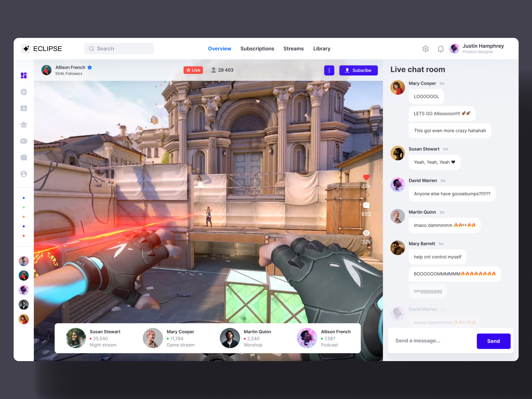Select the star favorites icon in sidebar
Viewport: 532px width, 399px height.
(24, 125)
